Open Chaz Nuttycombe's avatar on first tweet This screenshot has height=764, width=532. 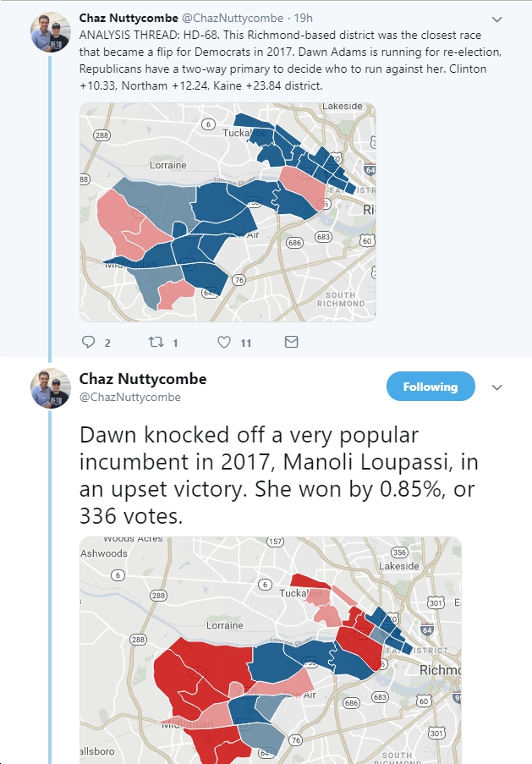[51, 31]
